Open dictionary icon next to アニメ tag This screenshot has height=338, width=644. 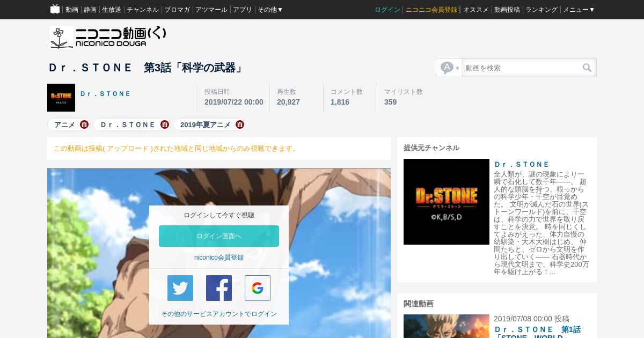pos(84,124)
